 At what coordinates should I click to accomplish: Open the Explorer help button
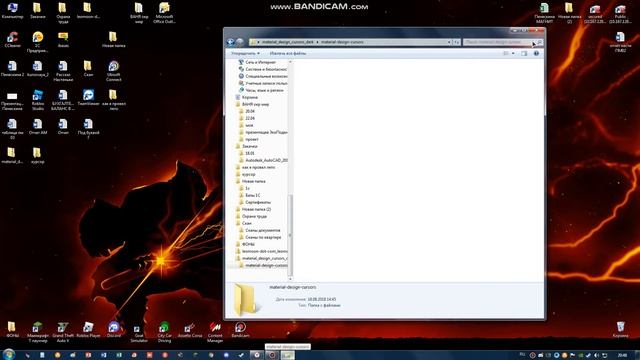[x=536, y=53]
